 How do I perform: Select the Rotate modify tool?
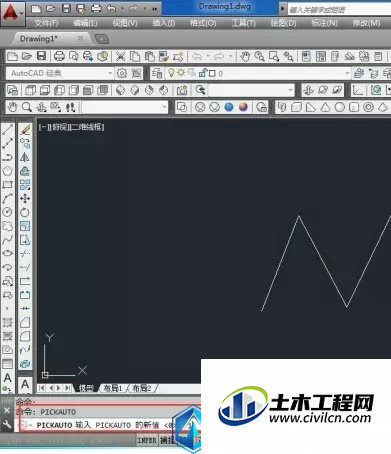(25, 212)
